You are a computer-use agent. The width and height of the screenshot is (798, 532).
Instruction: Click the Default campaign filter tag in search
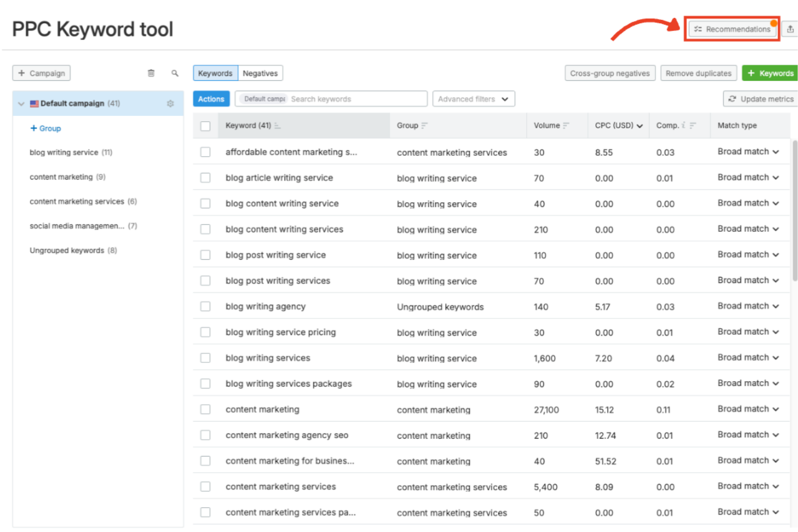(264, 99)
